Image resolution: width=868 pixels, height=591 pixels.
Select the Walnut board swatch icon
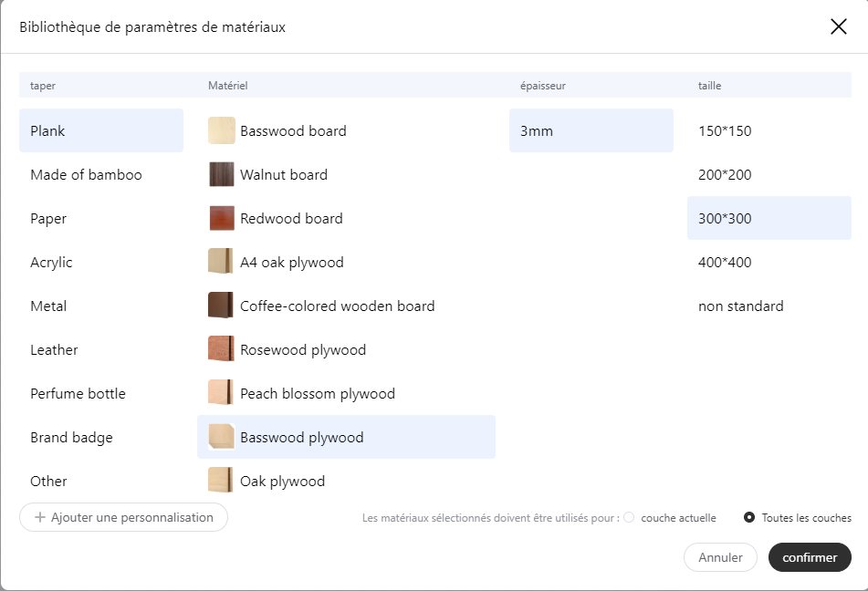(221, 174)
